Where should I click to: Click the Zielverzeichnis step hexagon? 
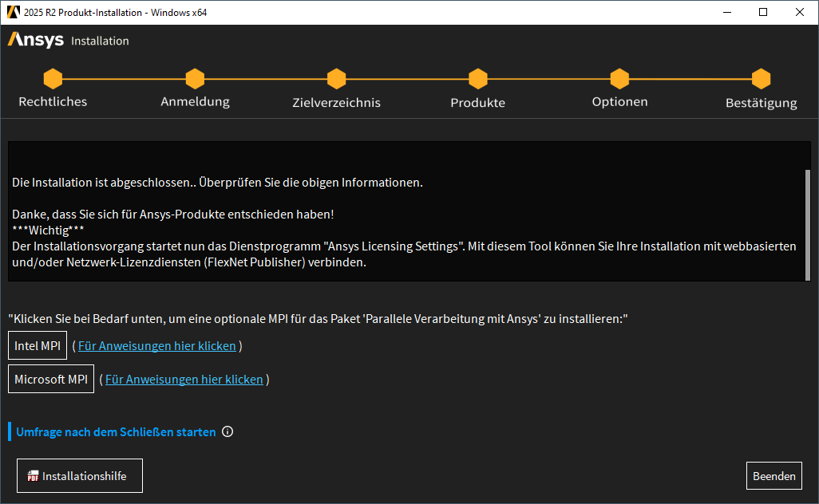336,79
